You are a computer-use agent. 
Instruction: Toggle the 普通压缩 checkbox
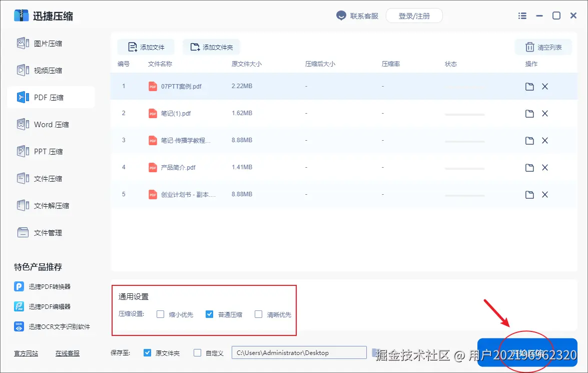pos(209,314)
